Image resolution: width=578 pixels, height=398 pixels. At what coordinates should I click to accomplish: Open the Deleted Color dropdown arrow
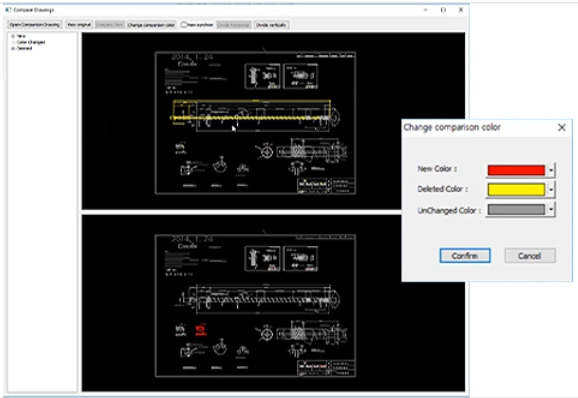click(x=551, y=189)
